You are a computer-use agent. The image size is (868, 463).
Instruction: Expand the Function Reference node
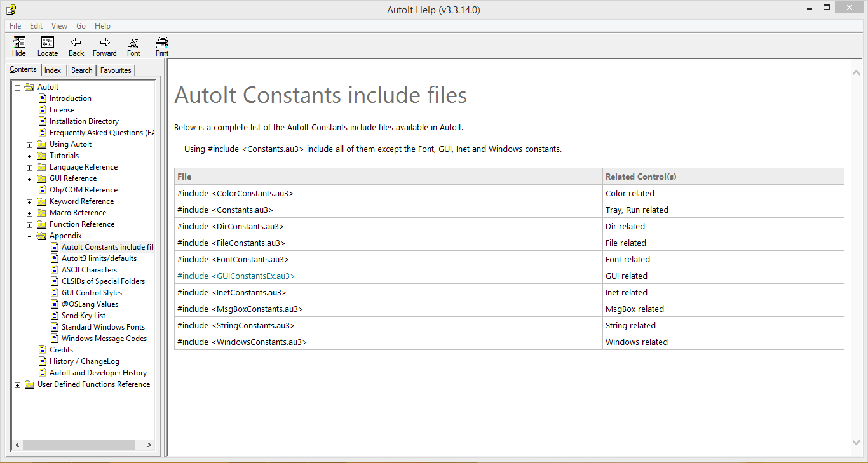tap(29, 225)
